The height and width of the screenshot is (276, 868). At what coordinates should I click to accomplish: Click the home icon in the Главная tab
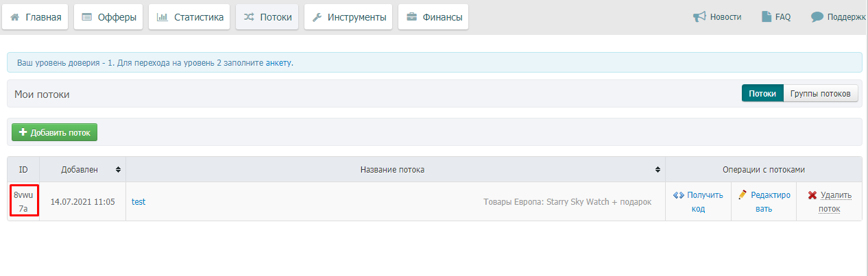pos(15,18)
